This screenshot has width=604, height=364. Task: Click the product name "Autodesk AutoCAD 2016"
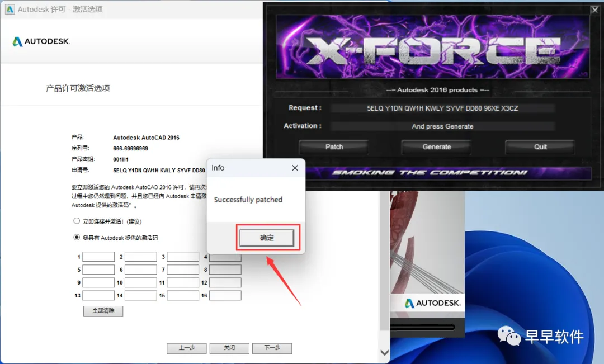pyautogui.click(x=147, y=138)
